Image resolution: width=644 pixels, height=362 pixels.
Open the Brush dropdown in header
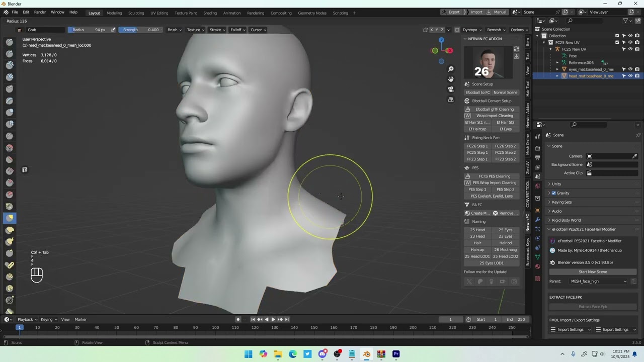175,30
